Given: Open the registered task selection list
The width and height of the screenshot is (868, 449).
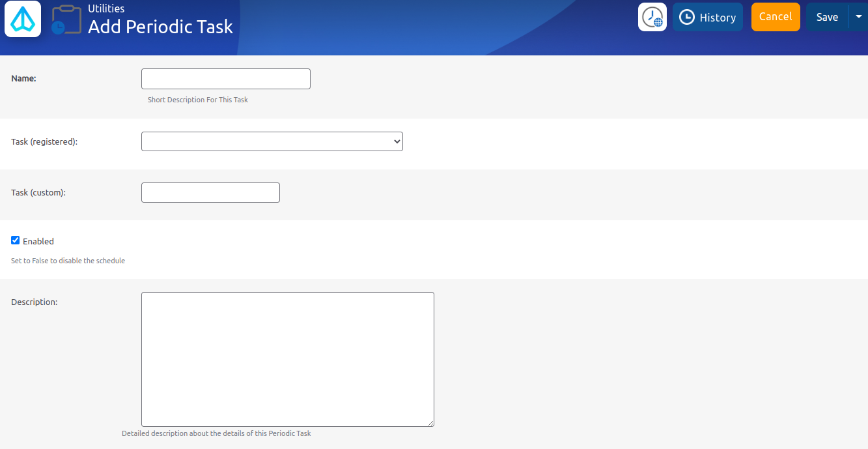Looking at the screenshot, I should (272, 141).
